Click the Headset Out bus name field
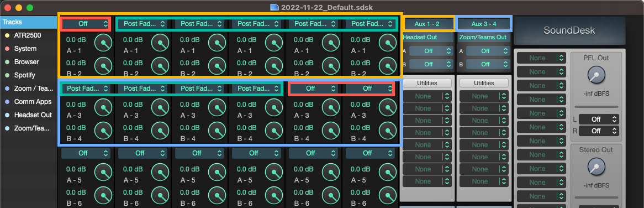644x208 pixels. click(x=427, y=37)
